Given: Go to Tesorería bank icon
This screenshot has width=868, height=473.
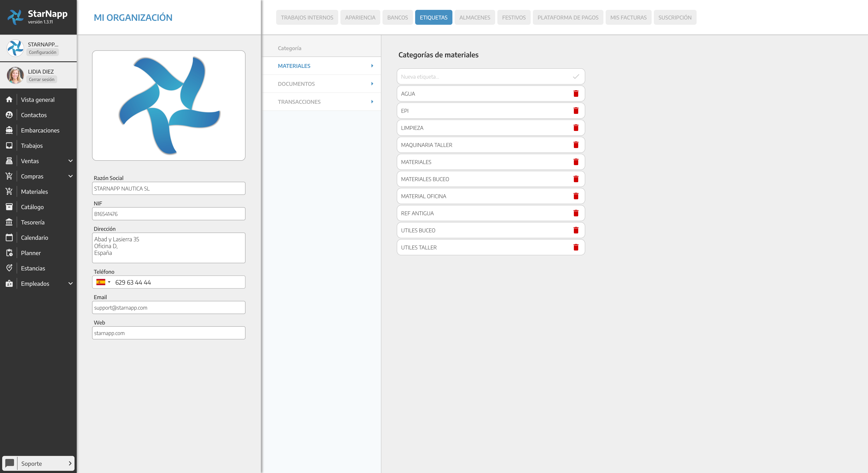Looking at the screenshot, I should [9, 222].
